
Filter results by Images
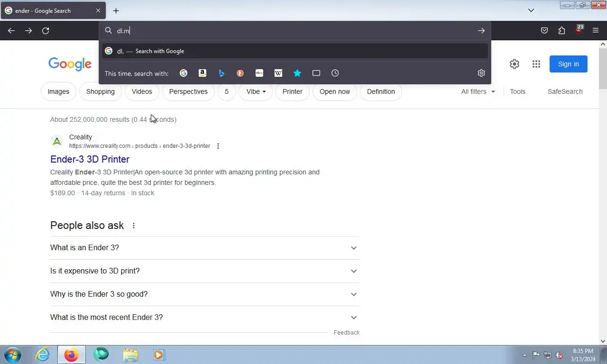click(x=58, y=91)
